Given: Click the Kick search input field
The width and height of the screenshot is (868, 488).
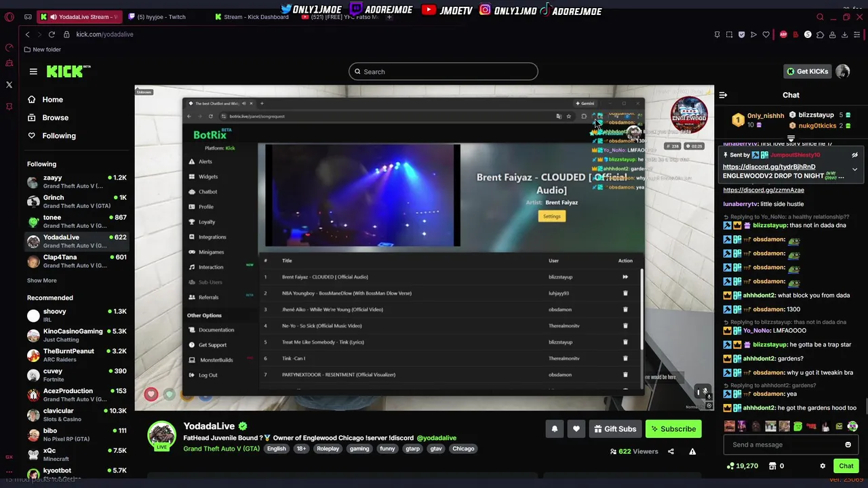Looking at the screenshot, I should point(443,71).
